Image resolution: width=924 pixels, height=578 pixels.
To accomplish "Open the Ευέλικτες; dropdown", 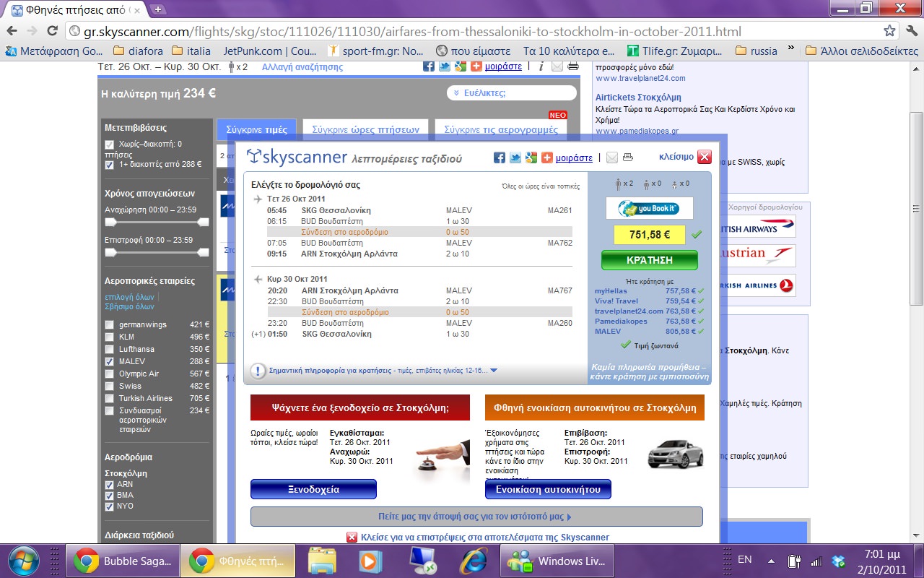I will (512, 92).
